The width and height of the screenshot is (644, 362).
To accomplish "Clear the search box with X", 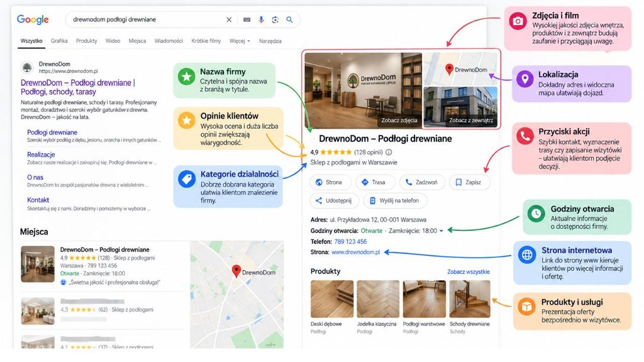I will coord(229,19).
